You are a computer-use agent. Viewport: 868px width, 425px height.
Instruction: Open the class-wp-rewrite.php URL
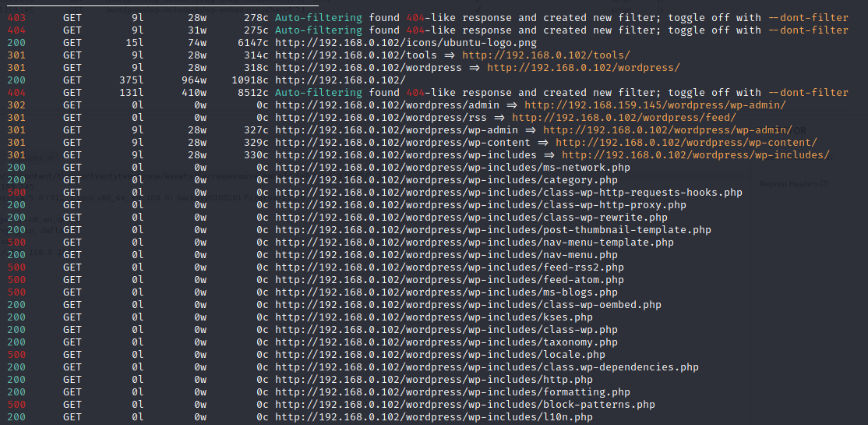(x=471, y=218)
